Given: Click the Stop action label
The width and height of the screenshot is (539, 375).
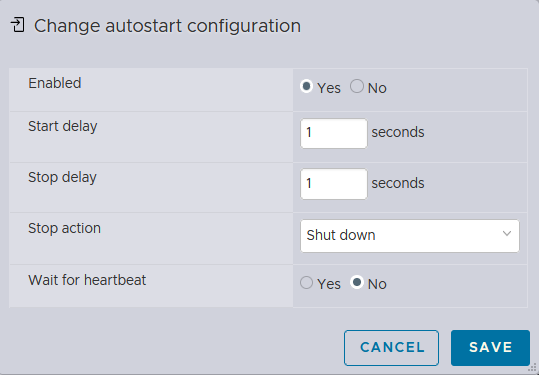Looking at the screenshot, I should (64, 228).
